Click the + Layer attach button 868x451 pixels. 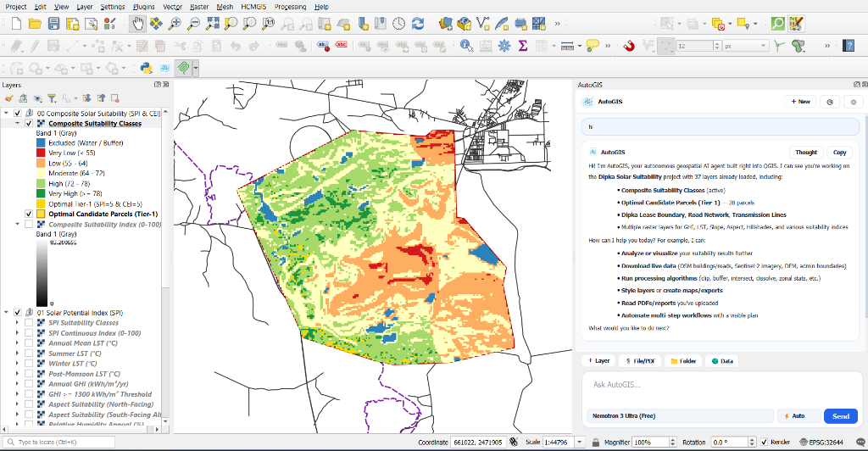[598, 361]
